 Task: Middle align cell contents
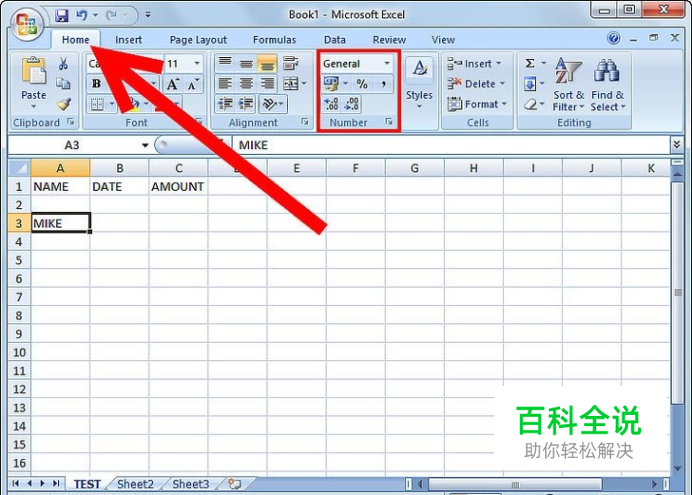click(246, 63)
